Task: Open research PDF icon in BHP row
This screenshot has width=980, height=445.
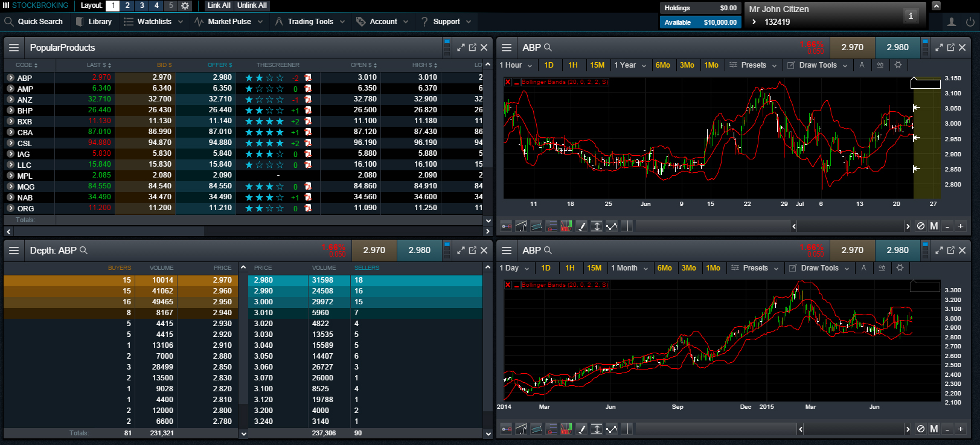Action: tap(308, 110)
